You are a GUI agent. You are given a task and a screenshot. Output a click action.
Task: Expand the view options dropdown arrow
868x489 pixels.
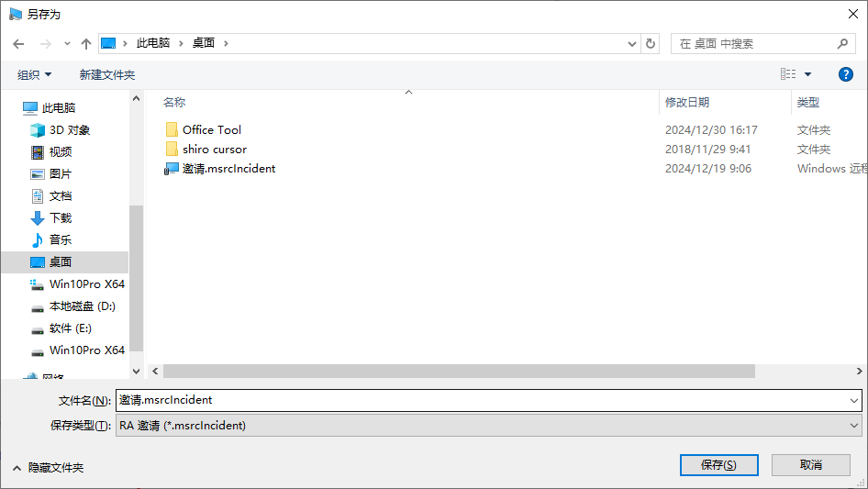point(808,74)
